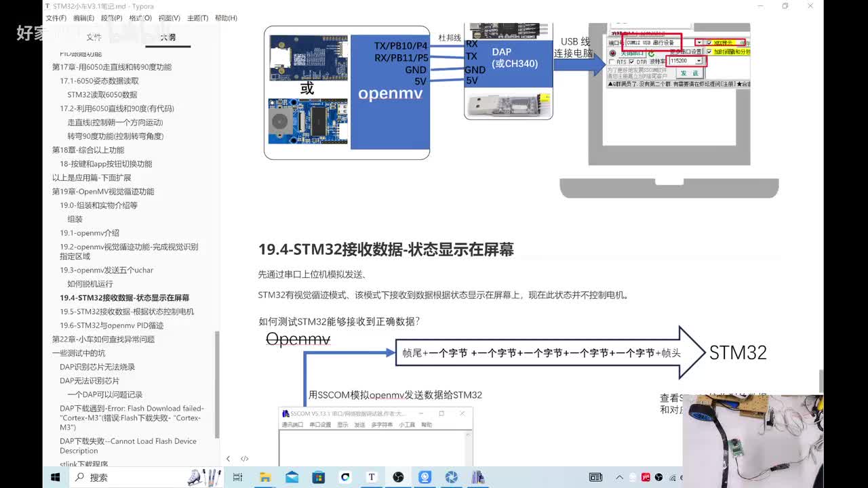
Task: Toggle sidebar with the bottom left-angle icon
Action: click(228, 459)
